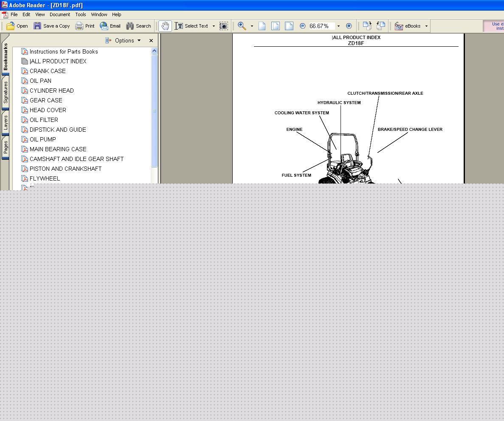The width and height of the screenshot is (504, 421).
Task: Activate the Select Text tool
Action: 191,26
